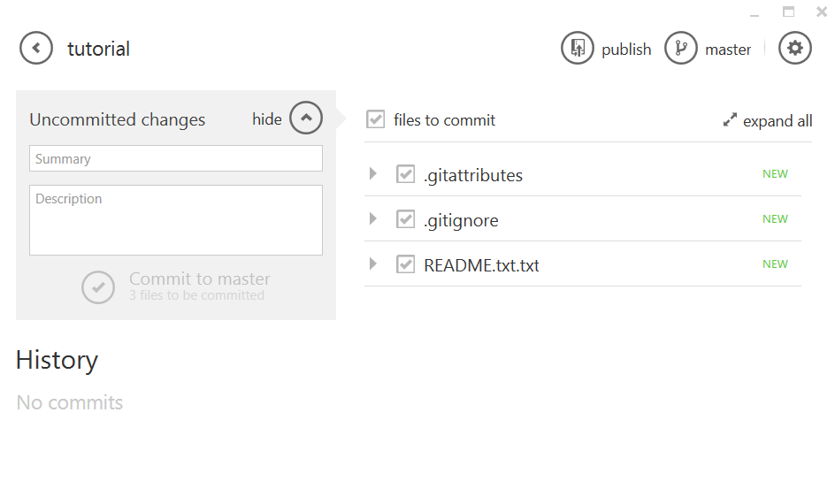835x504 pixels.
Task: Click the publish text label
Action: coord(626,50)
